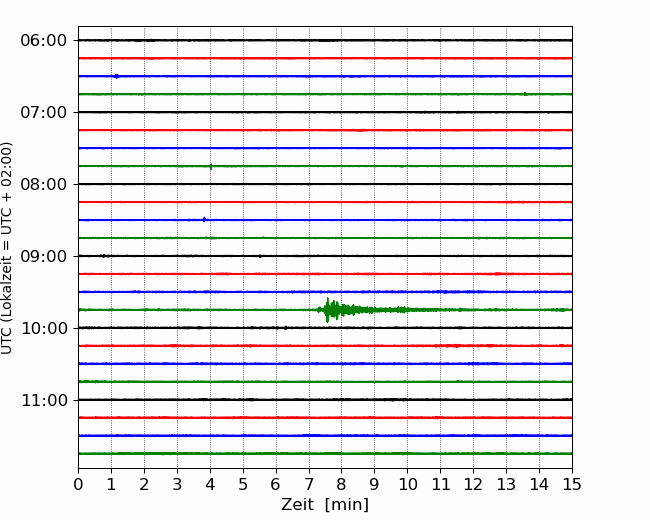Click the 11:00 UTC axis label
The width and height of the screenshot is (650, 520).
pos(44,400)
